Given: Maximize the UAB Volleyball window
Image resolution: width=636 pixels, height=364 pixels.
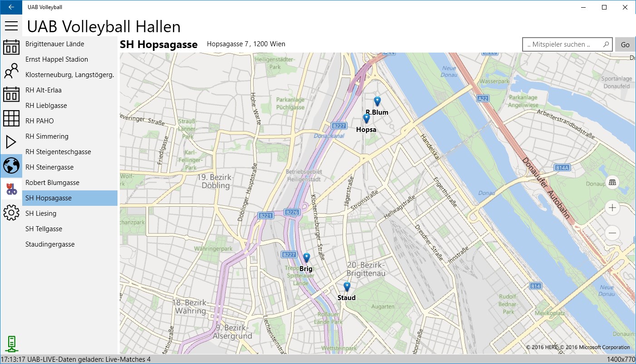Looking at the screenshot, I should 604,7.
